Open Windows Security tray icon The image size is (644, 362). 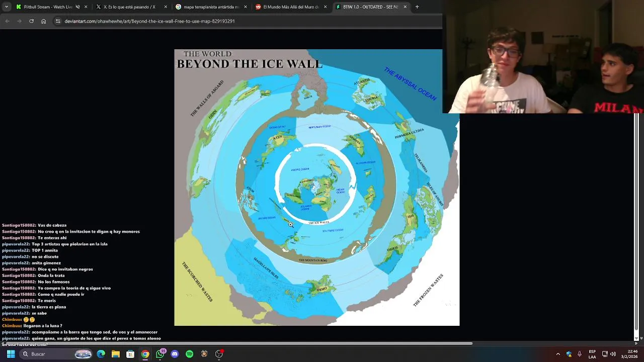pyautogui.click(x=569, y=354)
